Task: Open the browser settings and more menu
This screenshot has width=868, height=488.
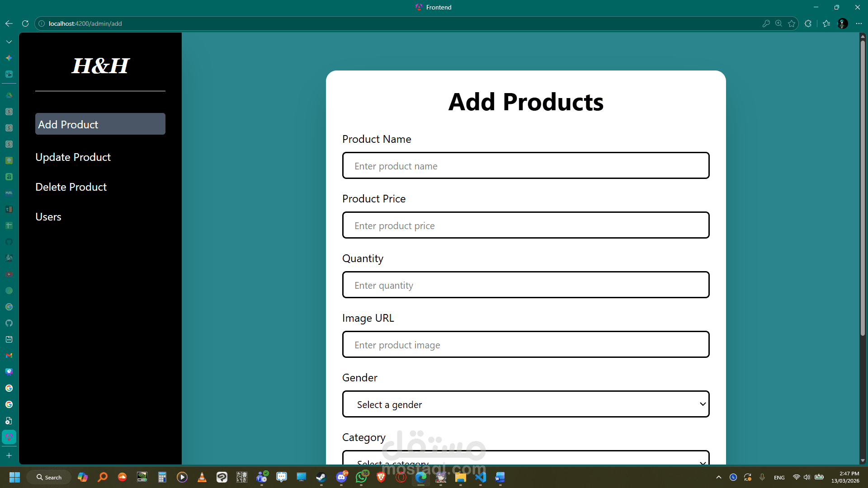Action: (859, 23)
